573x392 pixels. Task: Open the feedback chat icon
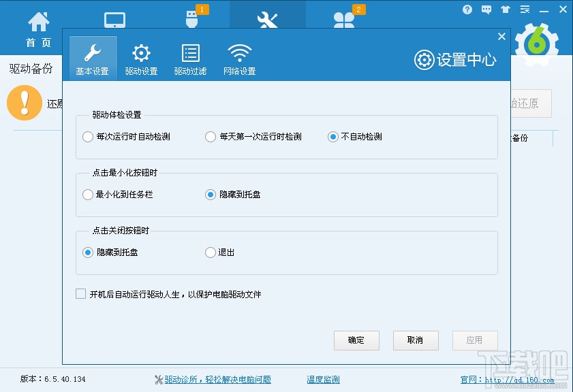tap(486, 9)
